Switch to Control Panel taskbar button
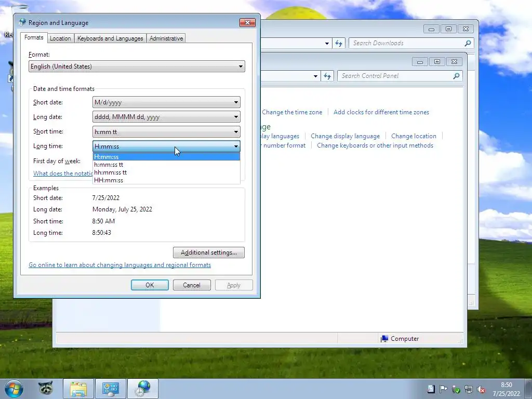Screen dimensions: 532x399 click(110, 389)
